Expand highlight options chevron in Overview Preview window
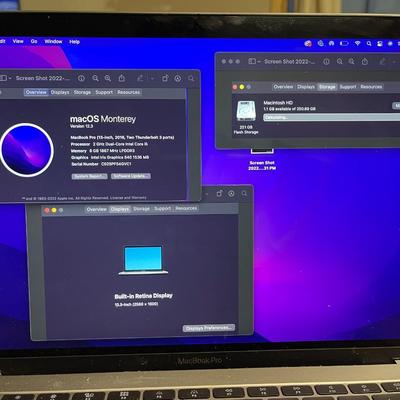This screenshot has width=400, height=400. click(152, 79)
